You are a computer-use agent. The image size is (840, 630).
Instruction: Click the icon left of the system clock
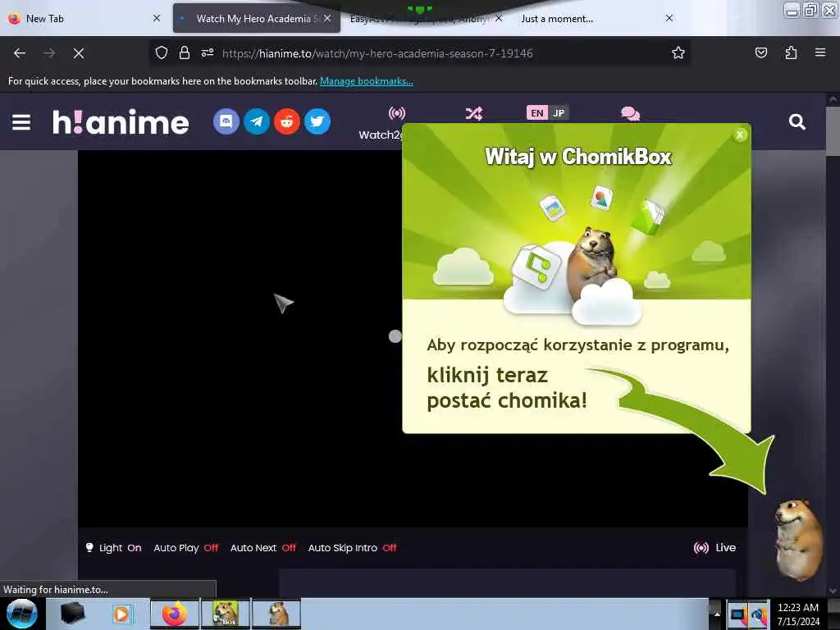758,614
